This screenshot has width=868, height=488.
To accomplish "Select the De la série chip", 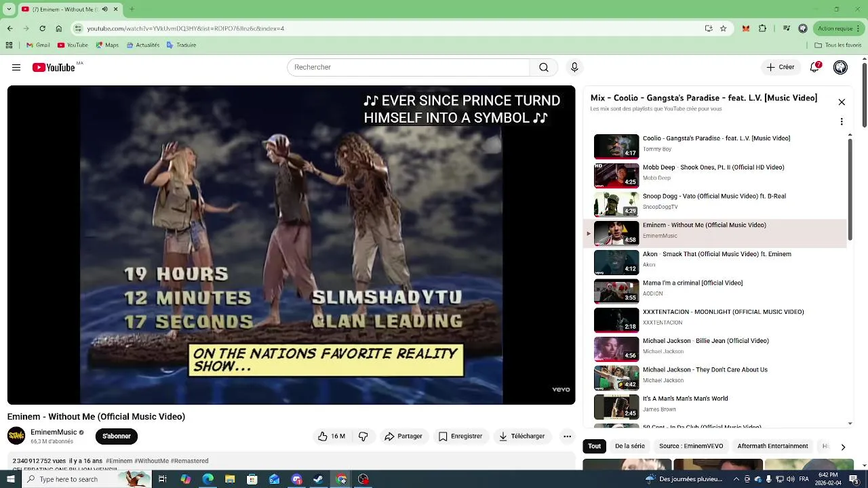I will click(x=630, y=446).
